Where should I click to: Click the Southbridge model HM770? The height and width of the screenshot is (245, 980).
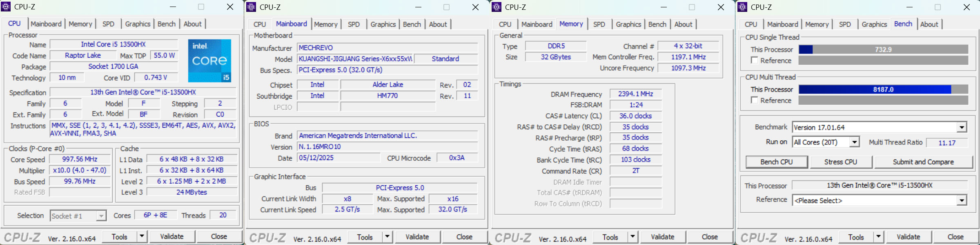[x=388, y=96]
